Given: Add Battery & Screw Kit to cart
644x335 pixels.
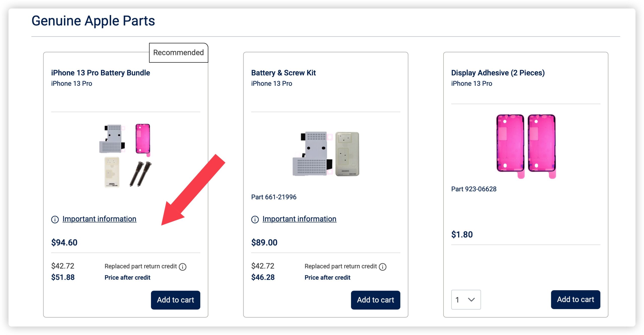Looking at the screenshot, I should click(x=375, y=300).
